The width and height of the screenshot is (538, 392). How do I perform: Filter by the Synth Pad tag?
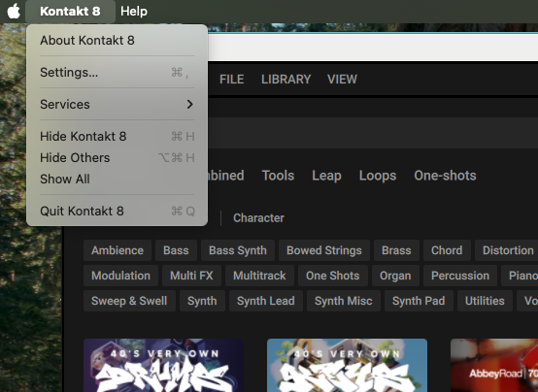tap(419, 301)
